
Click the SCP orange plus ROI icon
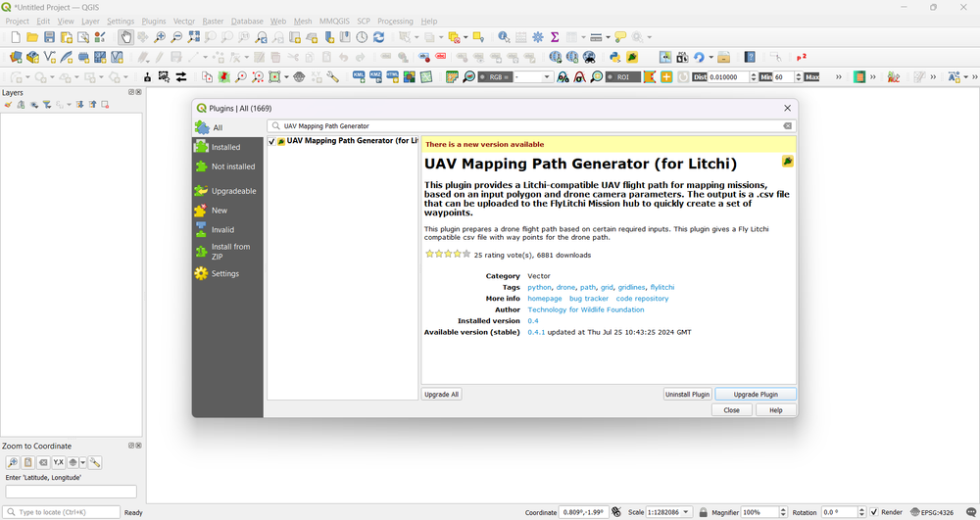[x=666, y=76]
